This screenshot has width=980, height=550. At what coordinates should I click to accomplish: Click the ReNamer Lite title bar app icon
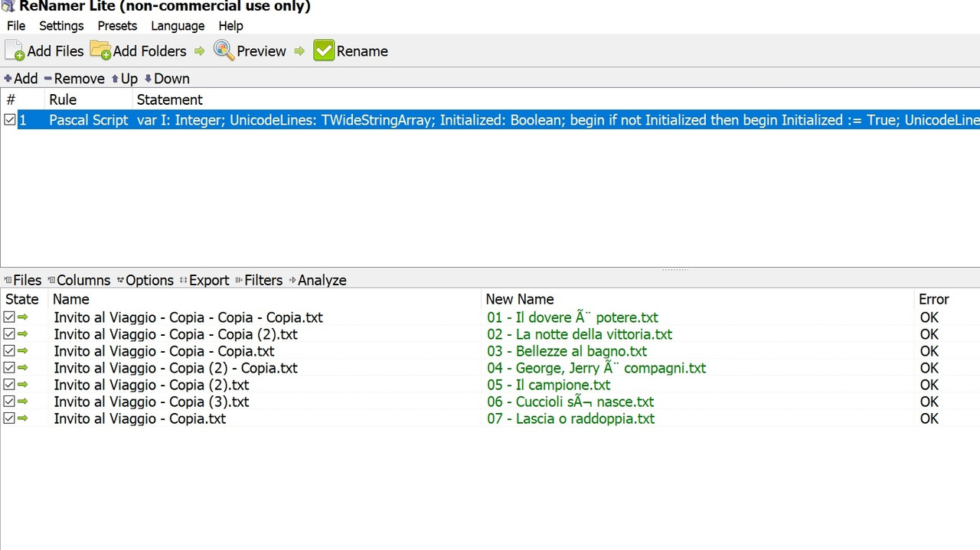point(7,6)
